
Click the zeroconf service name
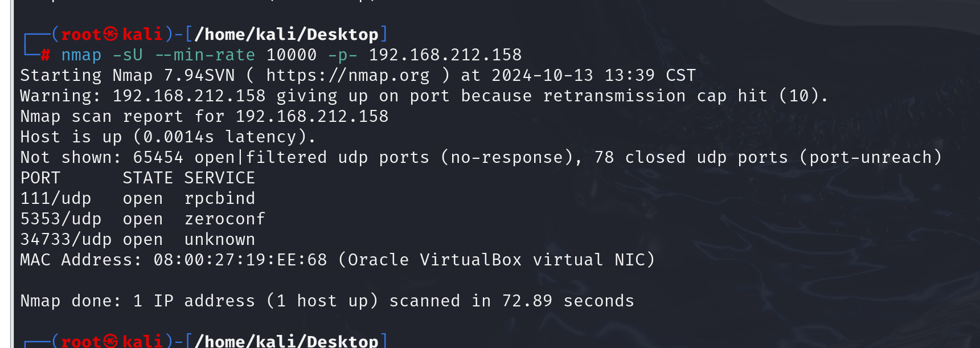[225, 219]
